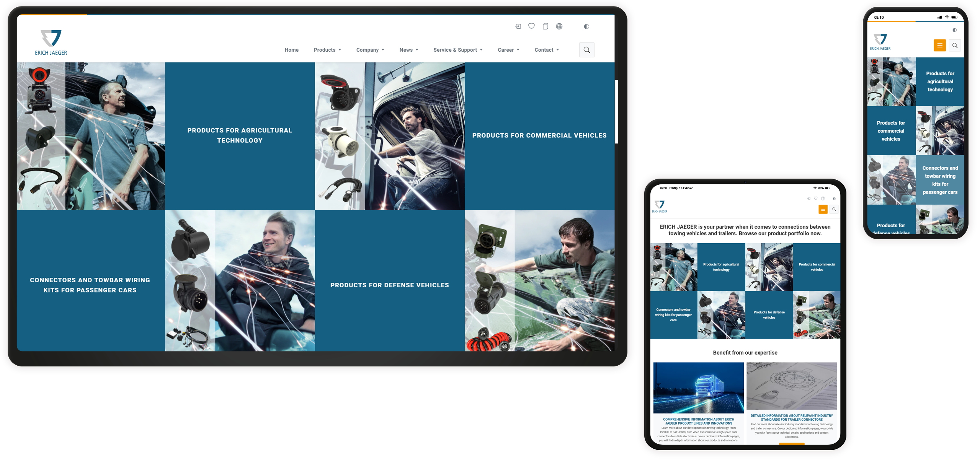
Task: Open 'Products for agricultural technology' tile
Action: pyautogui.click(x=240, y=135)
